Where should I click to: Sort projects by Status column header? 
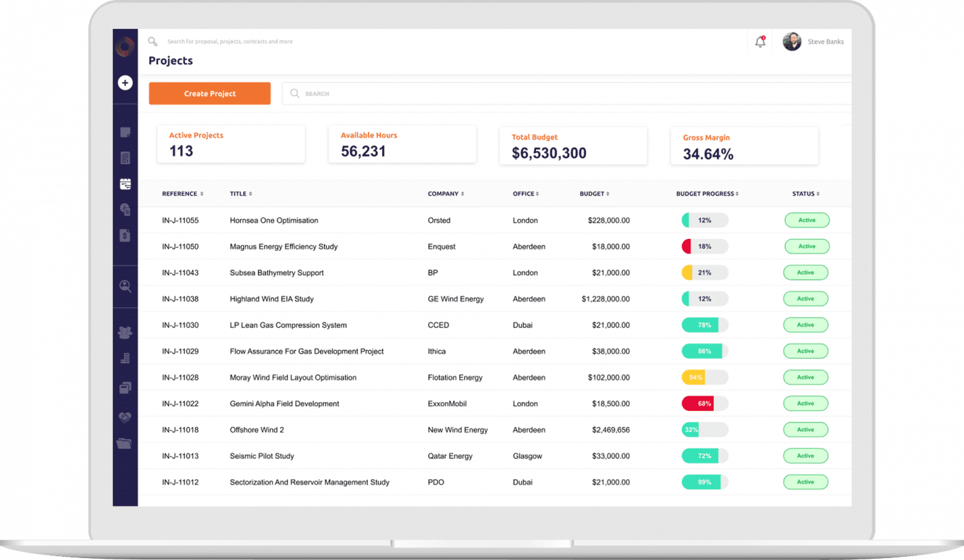pos(806,194)
